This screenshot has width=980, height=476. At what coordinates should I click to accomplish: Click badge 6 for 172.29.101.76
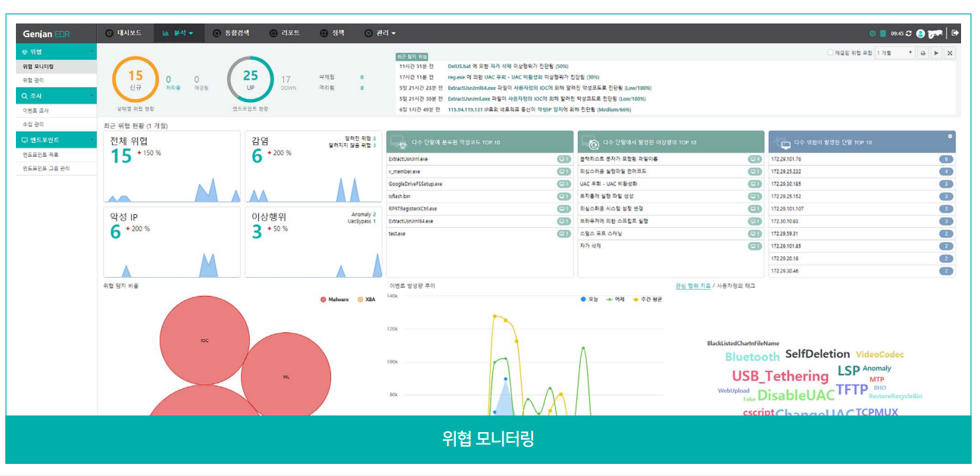[945, 159]
